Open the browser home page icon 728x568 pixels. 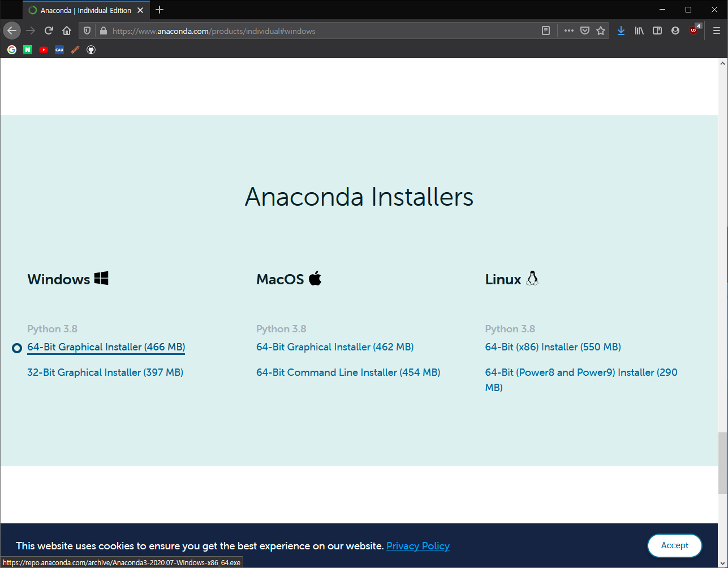(67, 31)
